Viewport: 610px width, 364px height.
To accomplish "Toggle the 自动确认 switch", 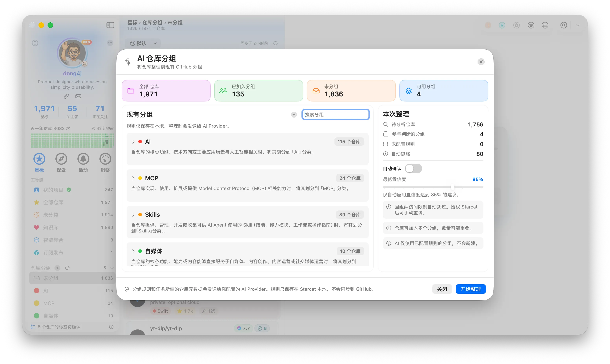I will tap(413, 168).
